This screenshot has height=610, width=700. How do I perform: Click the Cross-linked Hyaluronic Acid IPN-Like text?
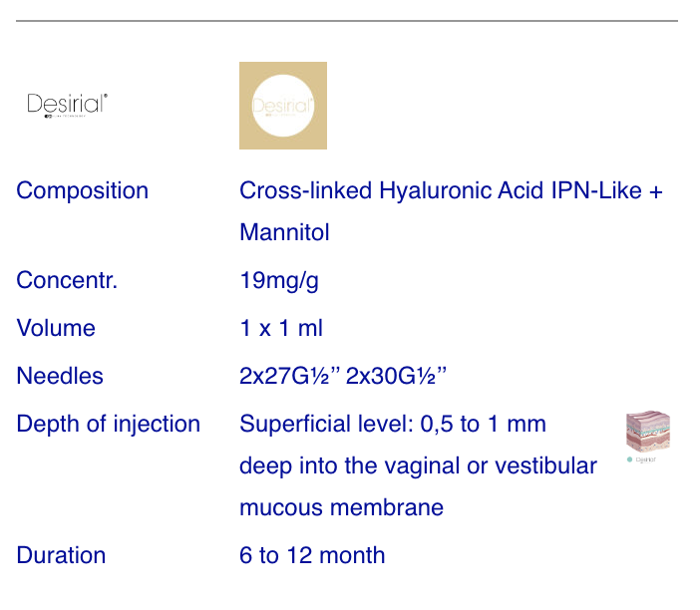pyautogui.click(x=440, y=190)
